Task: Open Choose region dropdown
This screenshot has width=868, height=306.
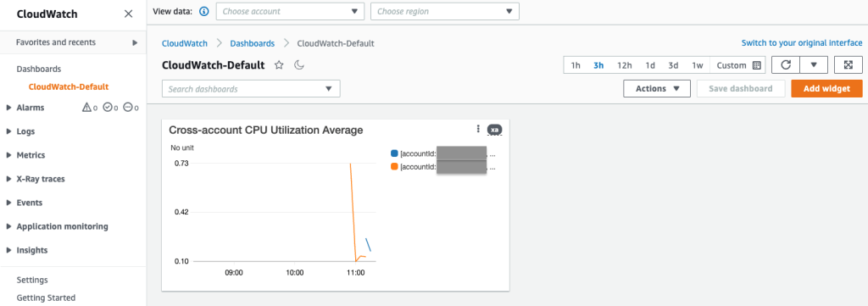Action: click(444, 12)
